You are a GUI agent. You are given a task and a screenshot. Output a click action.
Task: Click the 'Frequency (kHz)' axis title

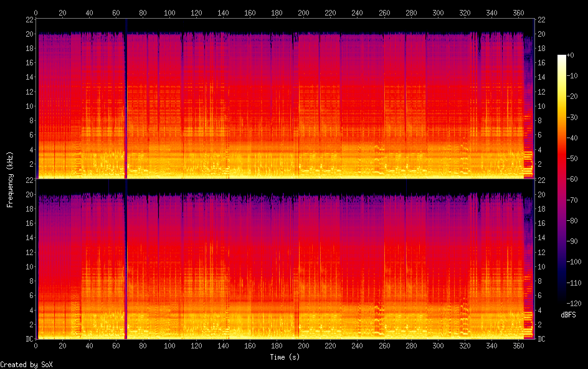point(10,179)
